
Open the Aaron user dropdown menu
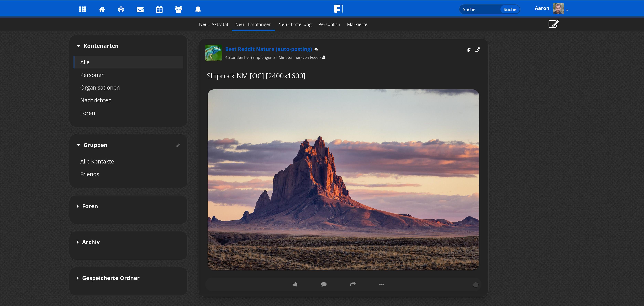tap(567, 10)
